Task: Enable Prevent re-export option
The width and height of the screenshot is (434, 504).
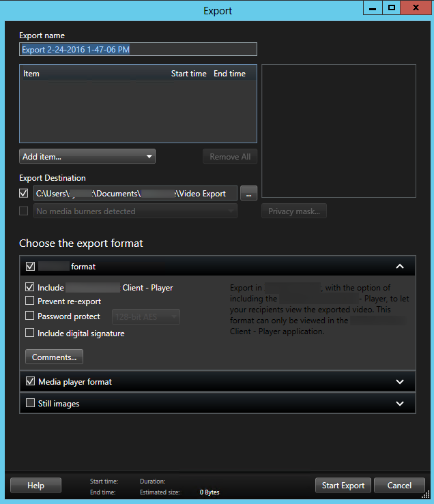Action: point(30,301)
